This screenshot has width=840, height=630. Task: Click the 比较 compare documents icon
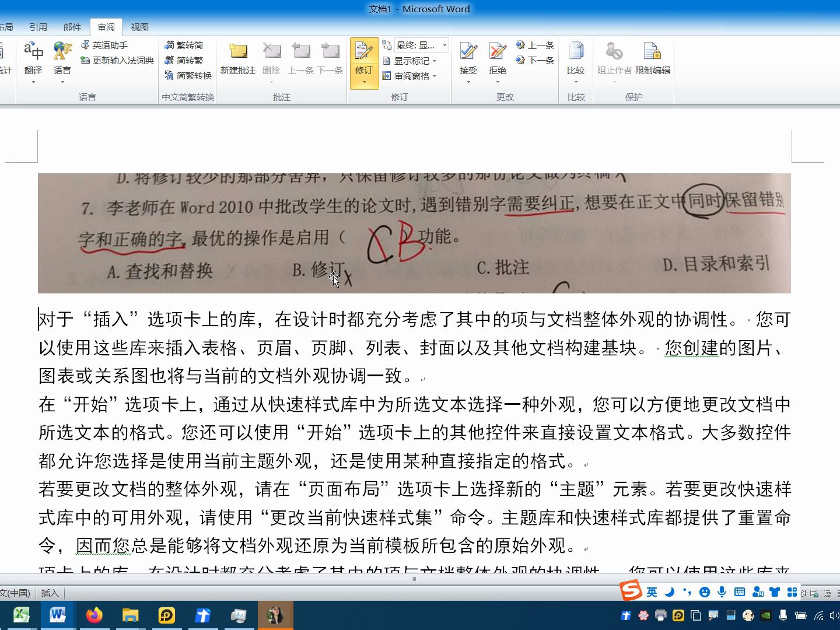click(576, 51)
